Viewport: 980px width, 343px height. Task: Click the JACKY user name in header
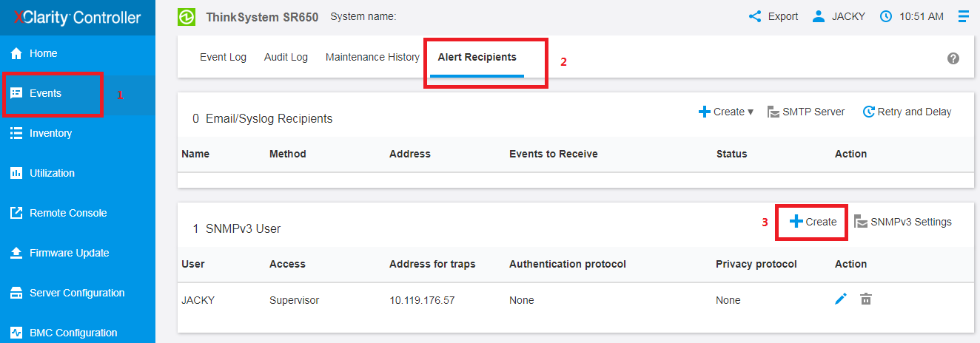(x=848, y=16)
